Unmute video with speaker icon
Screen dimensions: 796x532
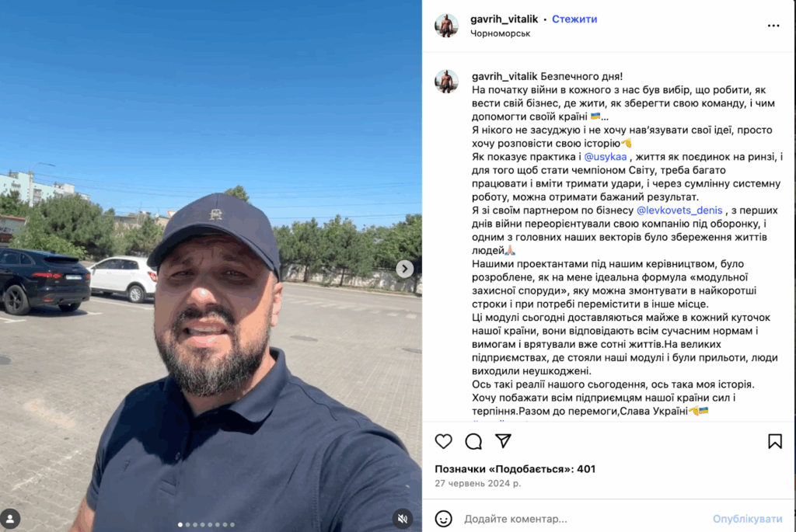402,518
